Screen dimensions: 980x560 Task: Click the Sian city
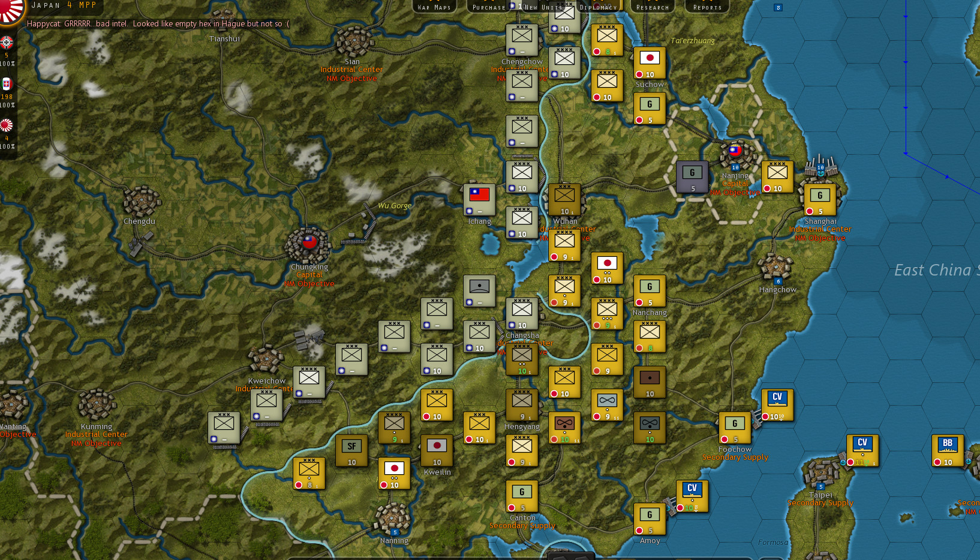point(354,42)
